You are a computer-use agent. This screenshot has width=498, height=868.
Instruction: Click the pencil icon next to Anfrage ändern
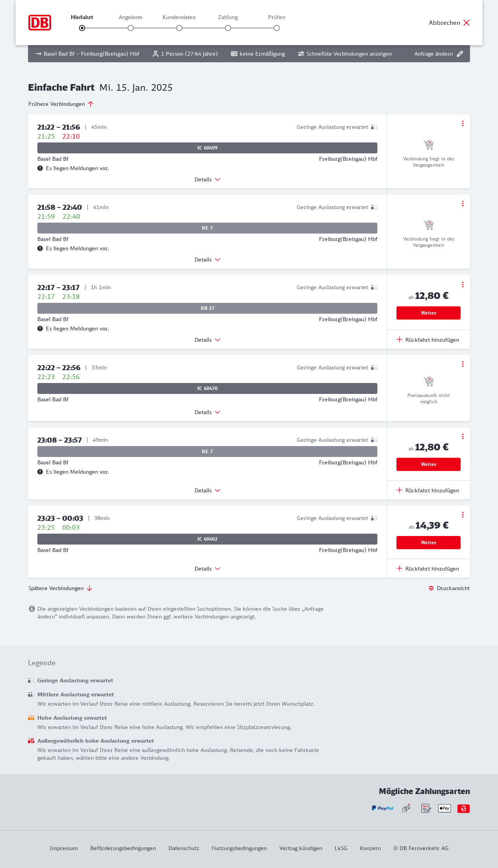[460, 54]
